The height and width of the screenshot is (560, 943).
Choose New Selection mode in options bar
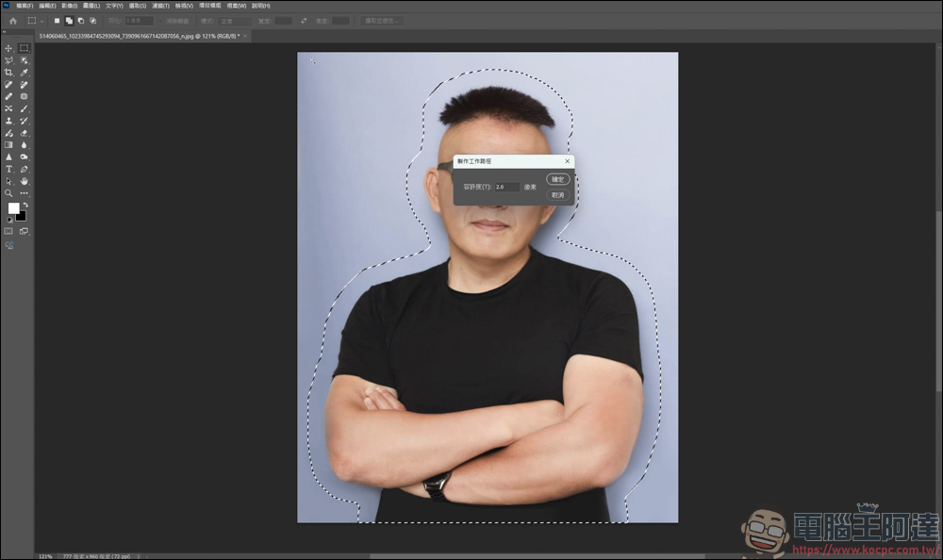pos(58,21)
